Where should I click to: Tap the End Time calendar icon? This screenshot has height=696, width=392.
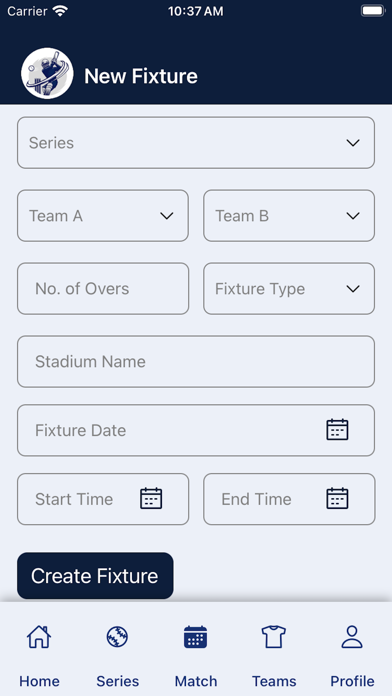pos(337,498)
